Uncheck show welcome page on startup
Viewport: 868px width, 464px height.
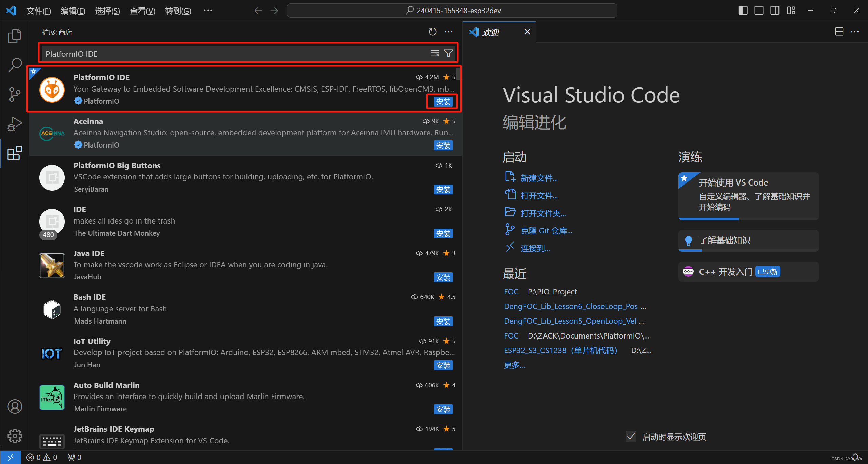pos(631,437)
